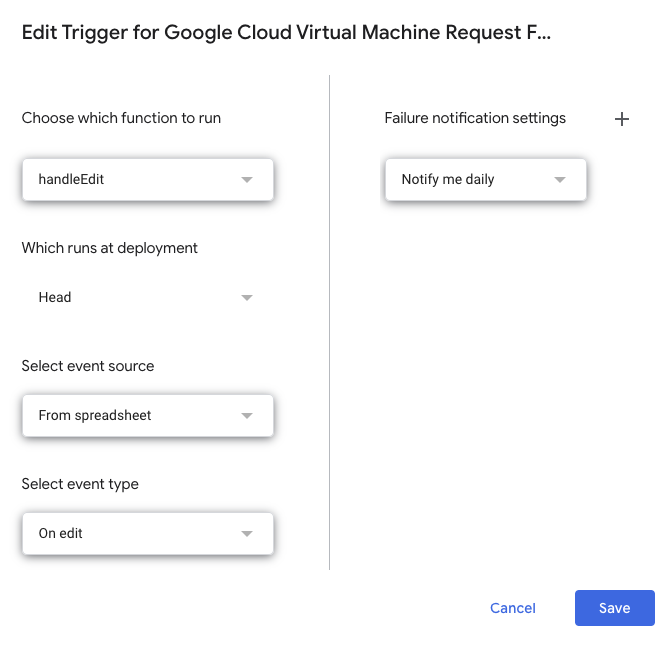This screenshot has width=671, height=655.
Task: Open the Notify me daily dropdown
Action: [x=485, y=180]
